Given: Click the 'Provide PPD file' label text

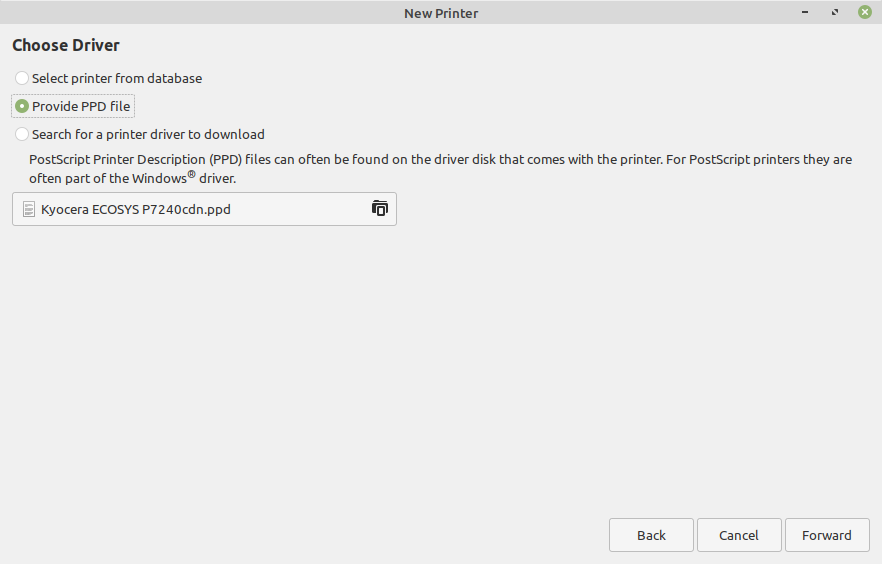Looking at the screenshot, I should (81, 106).
